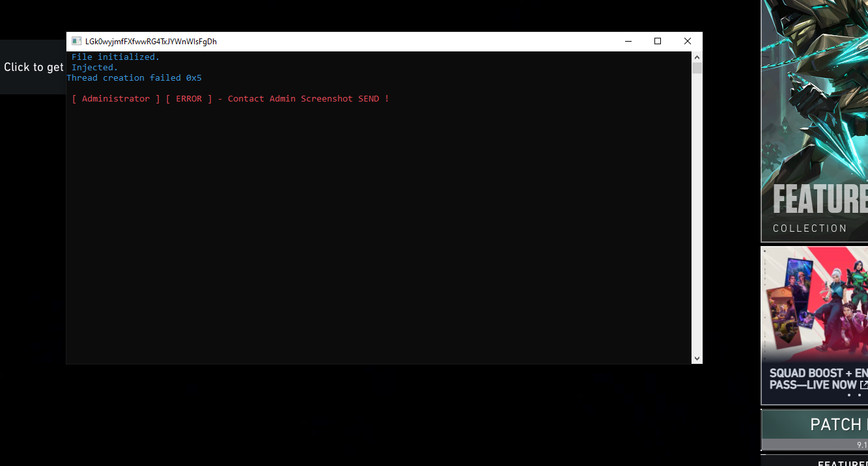Click the console vertical scrollbar thumb

point(697,68)
